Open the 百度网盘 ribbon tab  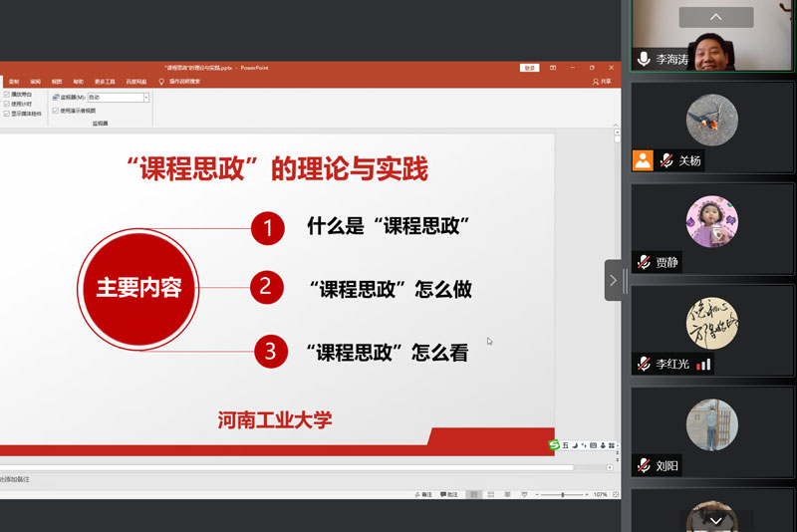tap(136, 82)
